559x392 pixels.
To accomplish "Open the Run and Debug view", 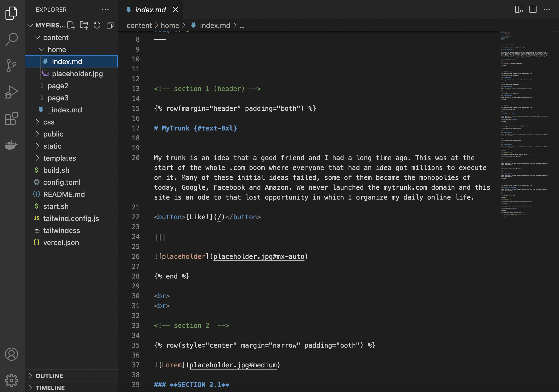I will (12, 92).
